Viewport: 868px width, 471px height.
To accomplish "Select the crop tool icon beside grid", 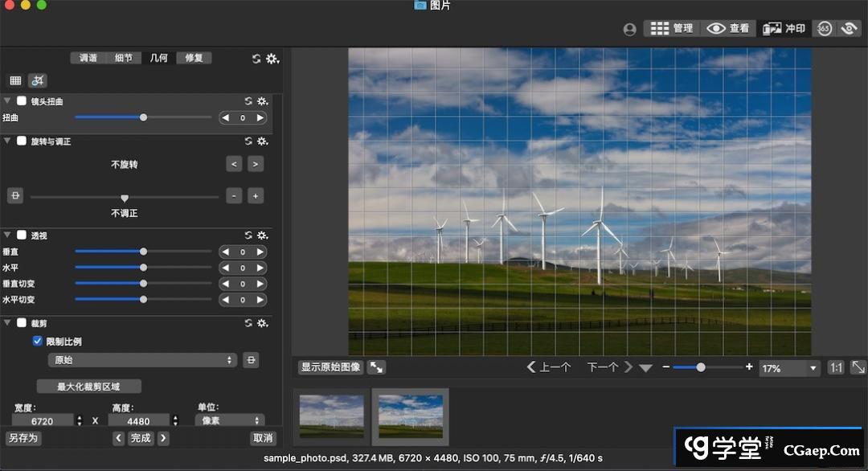I will click(x=38, y=80).
